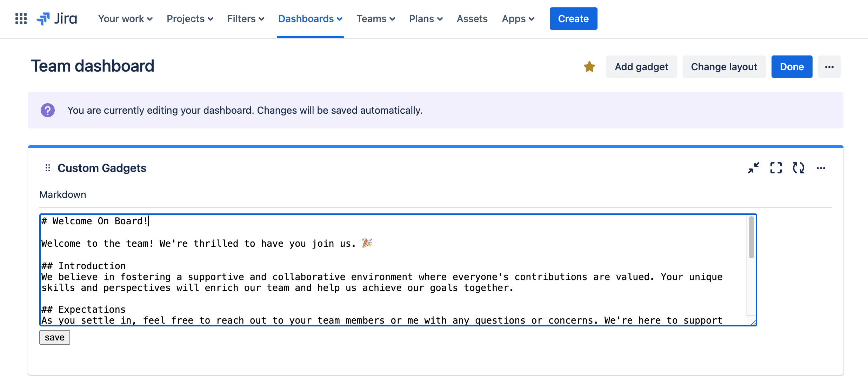
Task: Toggle the dashboard favorite star
Action: pos(589,67)
